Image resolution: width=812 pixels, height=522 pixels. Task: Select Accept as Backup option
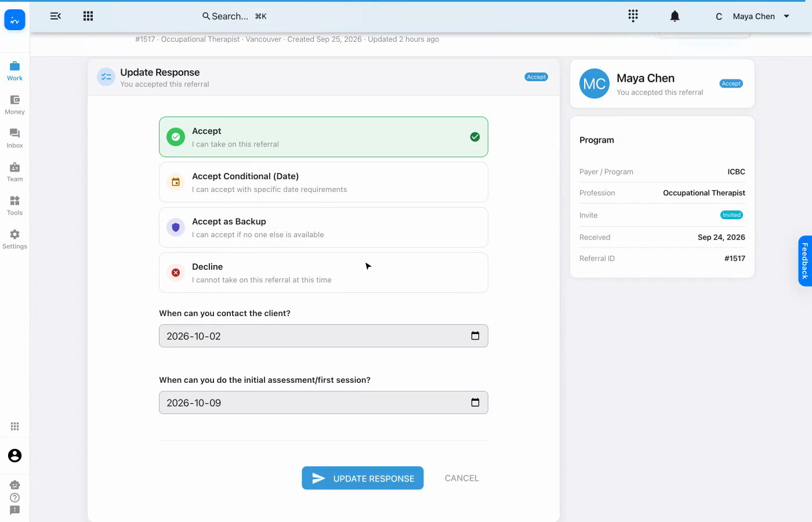(324, 227)
